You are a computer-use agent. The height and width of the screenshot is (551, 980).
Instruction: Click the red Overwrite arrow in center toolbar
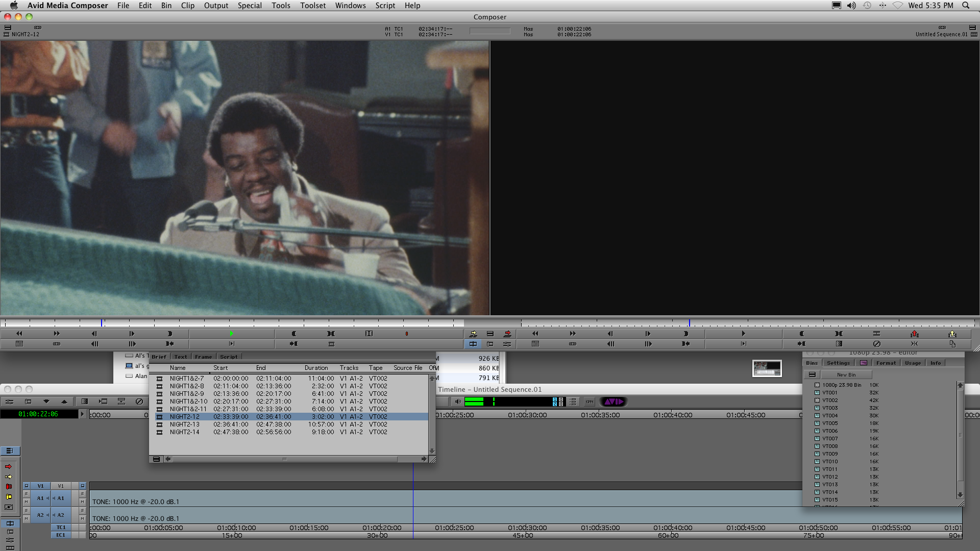pos(507,334)
